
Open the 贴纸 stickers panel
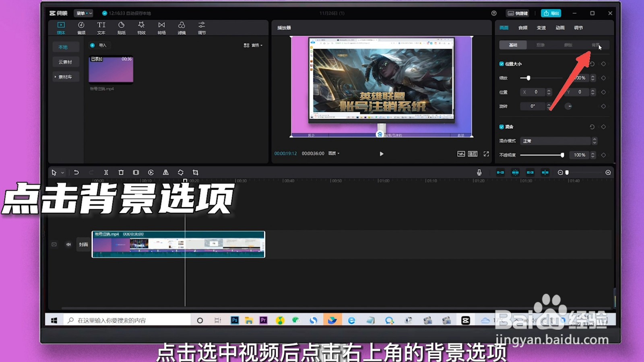121,28
